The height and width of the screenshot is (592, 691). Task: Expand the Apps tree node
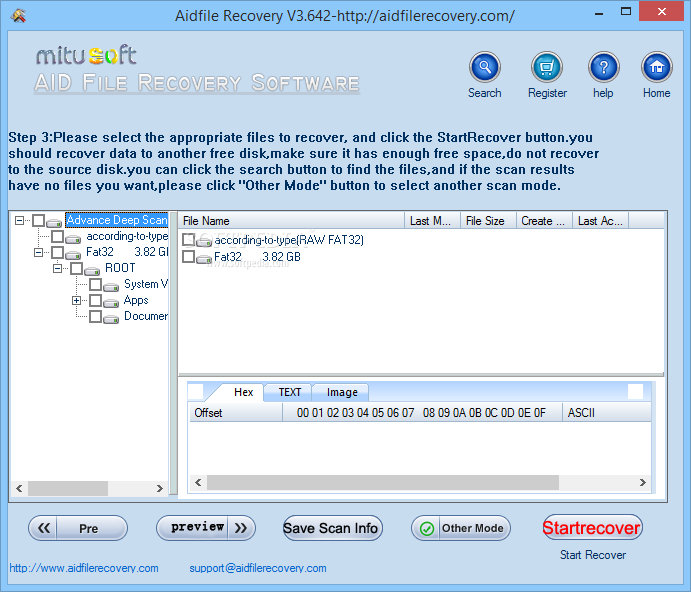click(x=76, y=300)
